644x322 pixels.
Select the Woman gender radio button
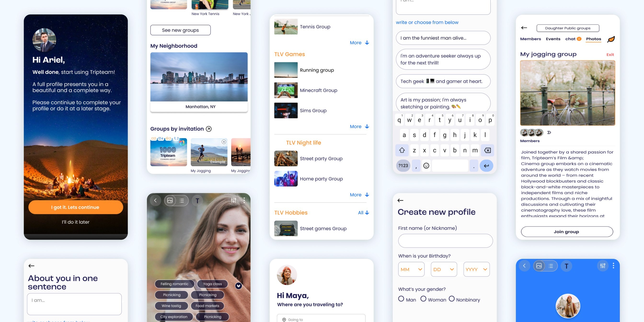click(423, 299)
